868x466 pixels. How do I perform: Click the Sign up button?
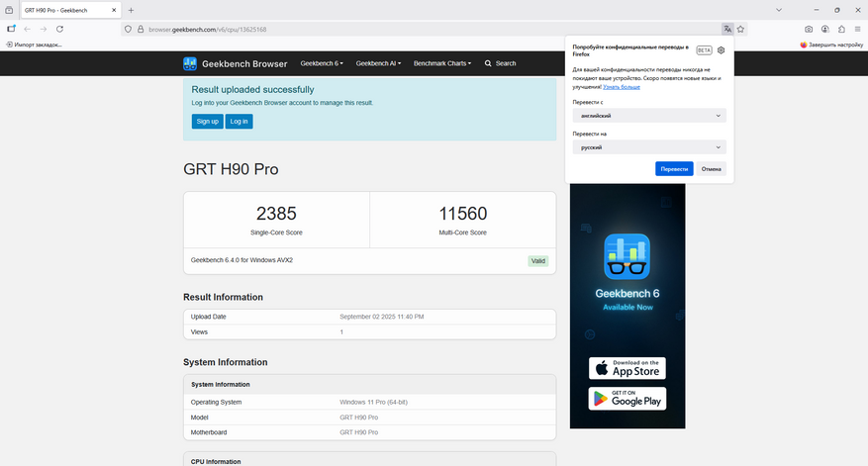tap(208, 122)
